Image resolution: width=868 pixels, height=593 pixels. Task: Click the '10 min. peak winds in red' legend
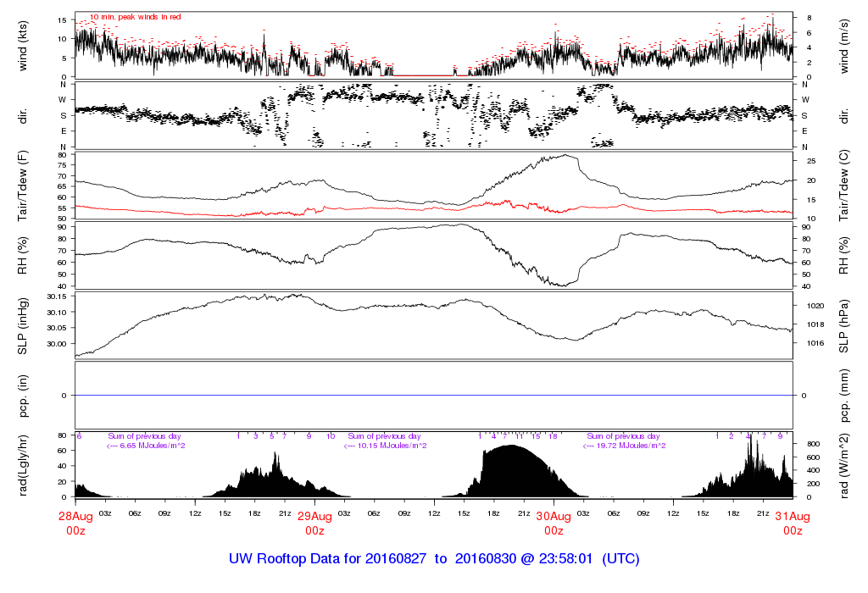point(136,17)
